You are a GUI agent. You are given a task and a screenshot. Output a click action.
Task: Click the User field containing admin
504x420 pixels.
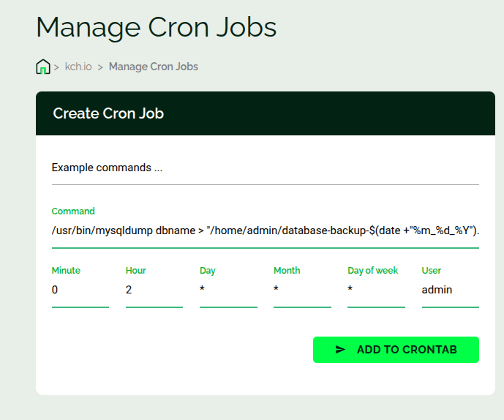pos(449,290)
